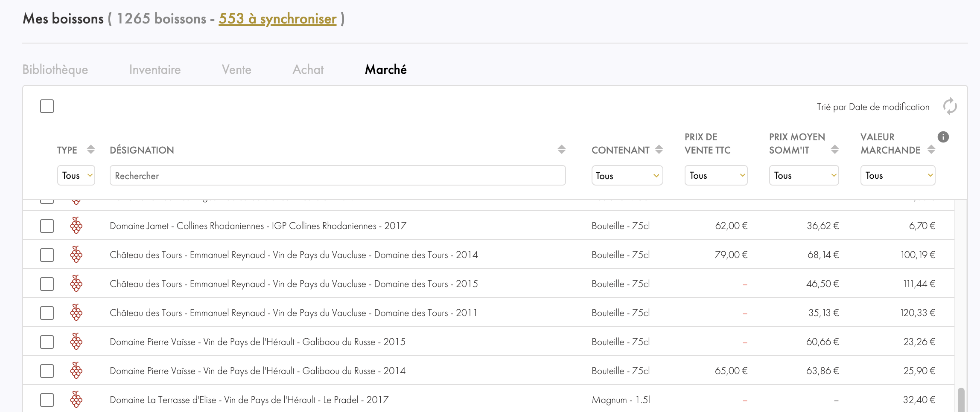Open the 553 à synchroniser link
Viewport: 980px width, 412px height.
point(277,19)
